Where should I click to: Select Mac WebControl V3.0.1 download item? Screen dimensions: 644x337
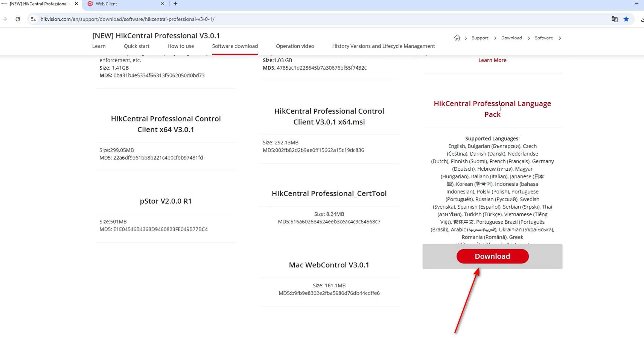(329, 265)
